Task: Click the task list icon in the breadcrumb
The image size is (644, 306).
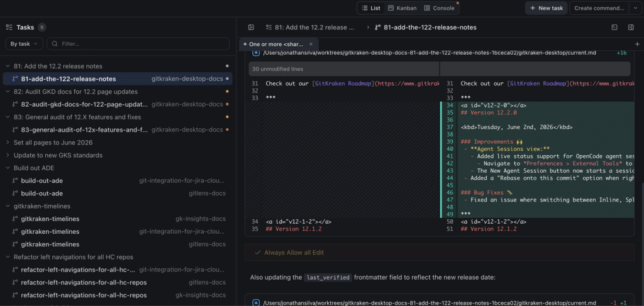Action: click(269, 28)
